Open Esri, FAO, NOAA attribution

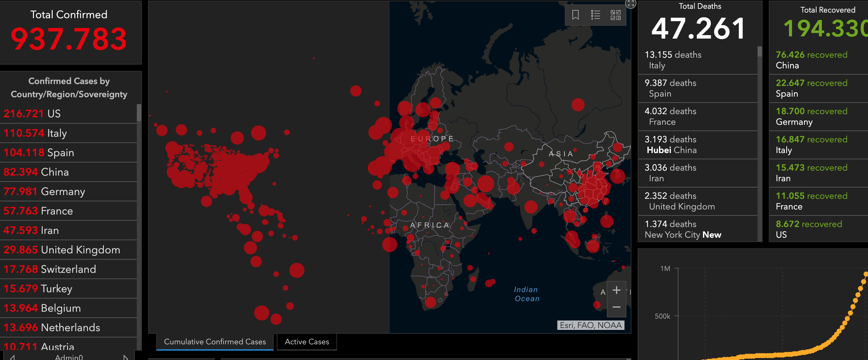(590, 325)
